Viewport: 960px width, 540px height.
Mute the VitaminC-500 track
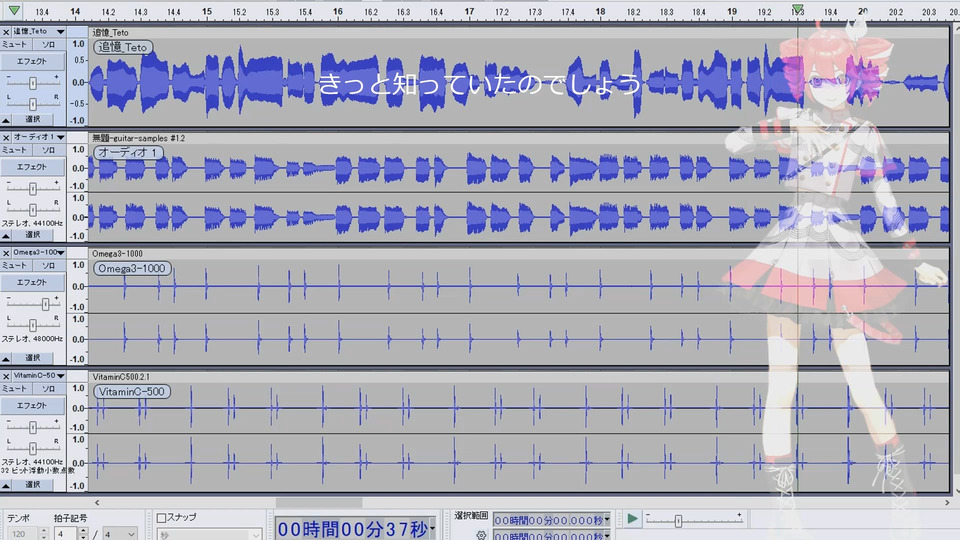click(x=15, y=389)
